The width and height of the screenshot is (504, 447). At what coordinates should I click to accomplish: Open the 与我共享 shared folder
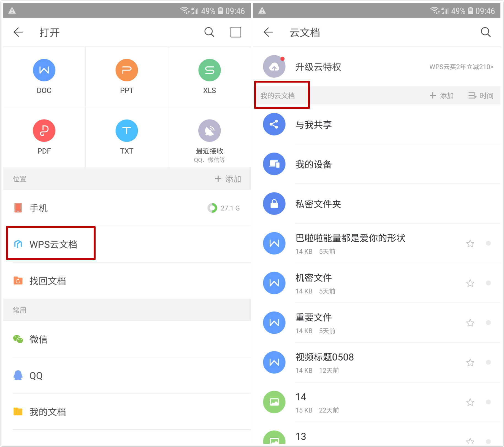313,125
